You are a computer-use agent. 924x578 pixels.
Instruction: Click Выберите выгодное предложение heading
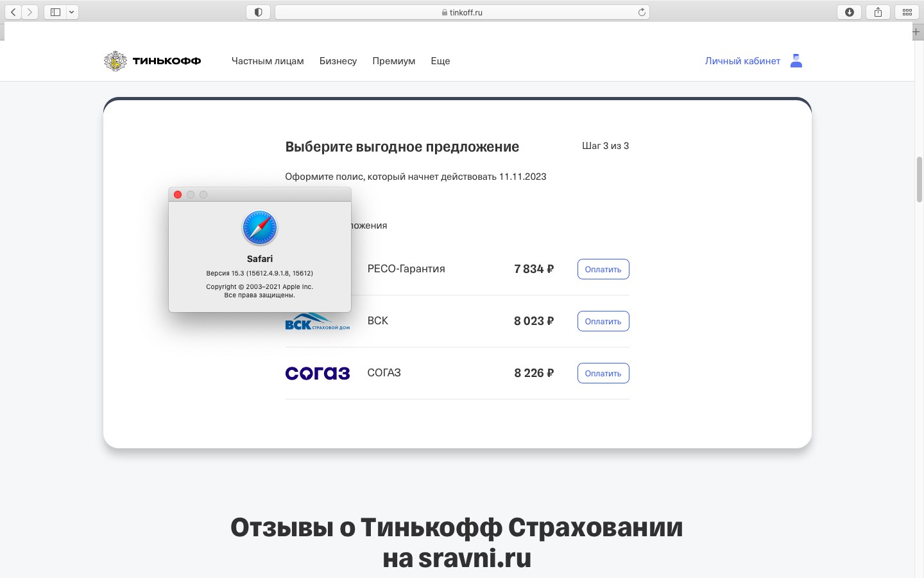(x=402, y=146)
